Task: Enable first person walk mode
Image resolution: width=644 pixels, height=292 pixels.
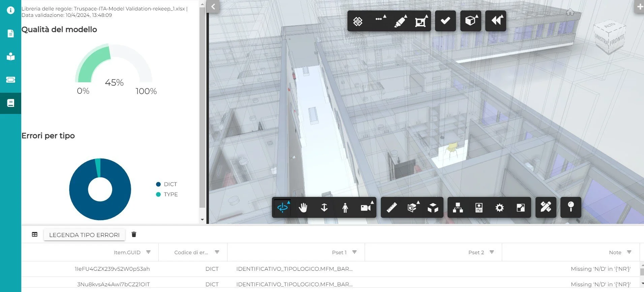Action: (x=345, y=207)
